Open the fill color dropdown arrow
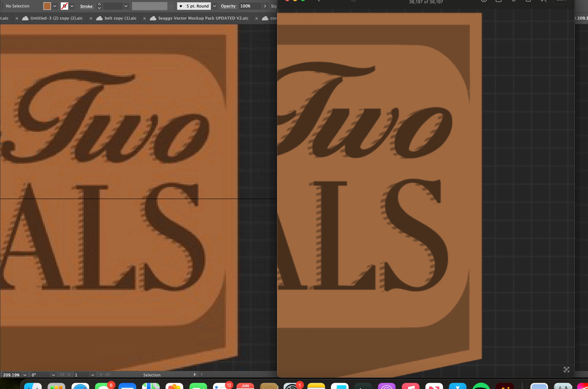 coord(55,6)
